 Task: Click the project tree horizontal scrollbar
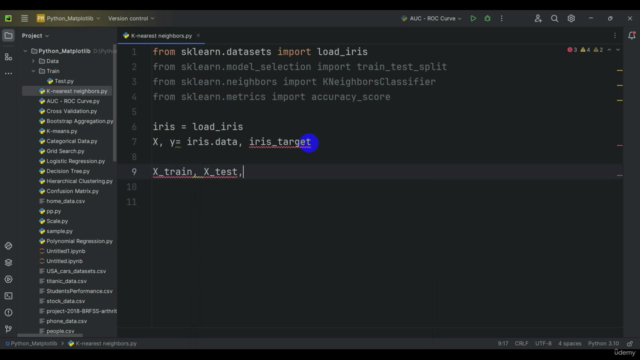point(50,336)
